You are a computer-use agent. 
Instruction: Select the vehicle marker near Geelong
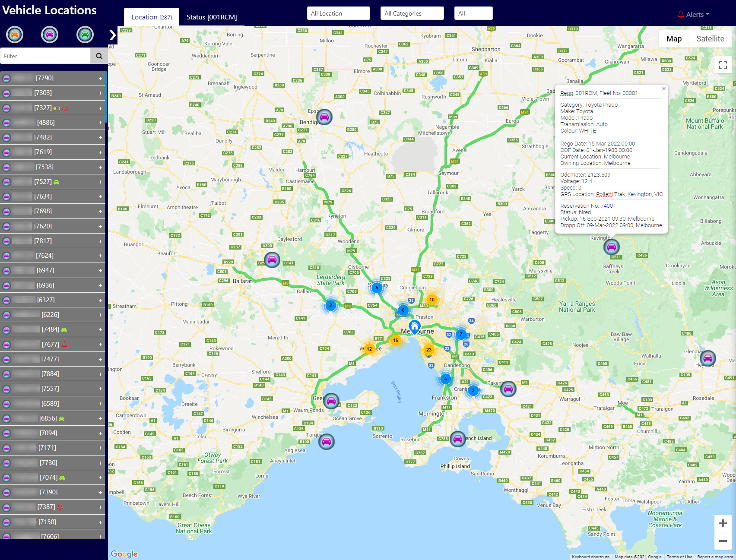tap(330, 401)
